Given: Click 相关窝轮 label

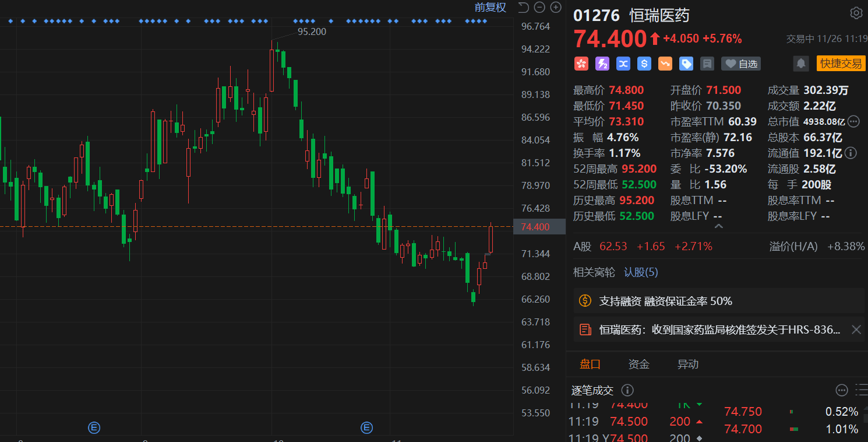Looking at the screenshot, I should (594, 272).
